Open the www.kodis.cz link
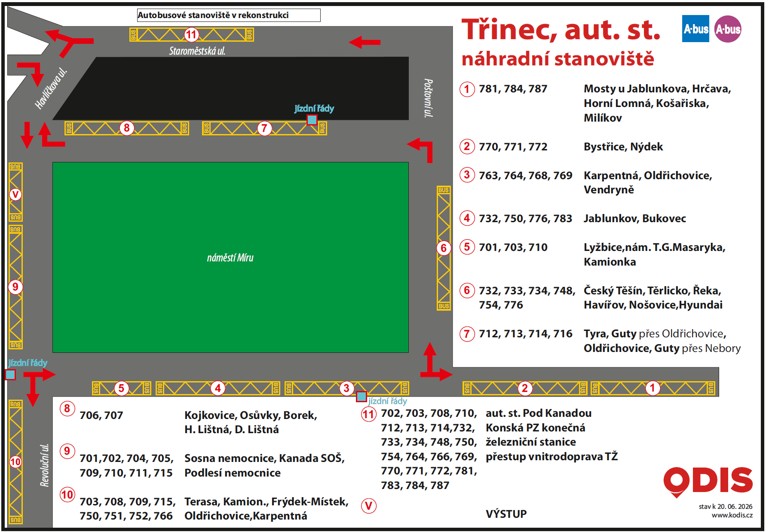This screenshot has width=766, height=532. (x=732, y=515)
